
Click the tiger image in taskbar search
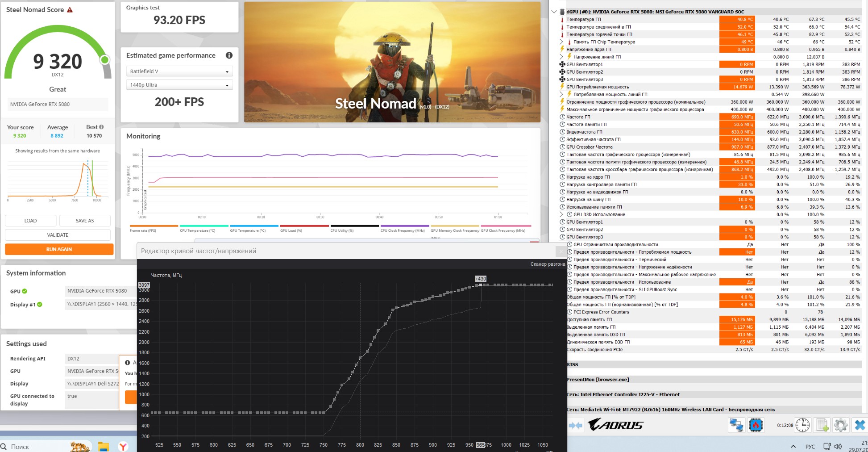(81, 446)
